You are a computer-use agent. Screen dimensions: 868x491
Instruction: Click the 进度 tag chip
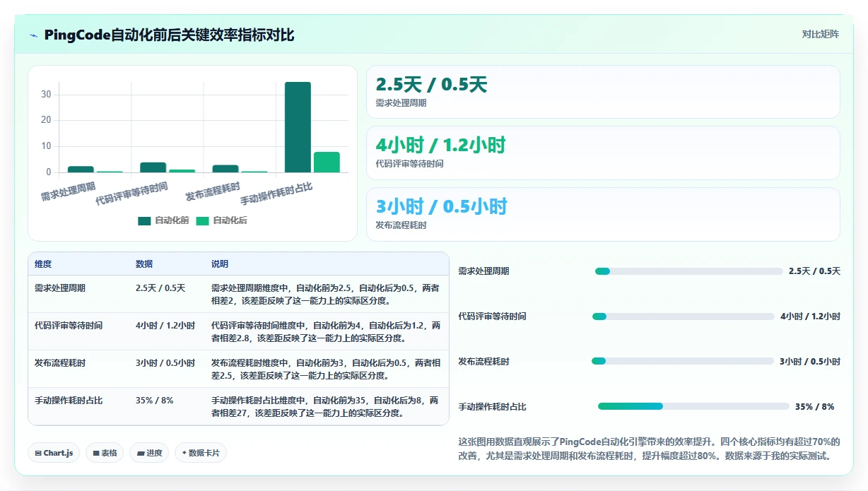149,453
